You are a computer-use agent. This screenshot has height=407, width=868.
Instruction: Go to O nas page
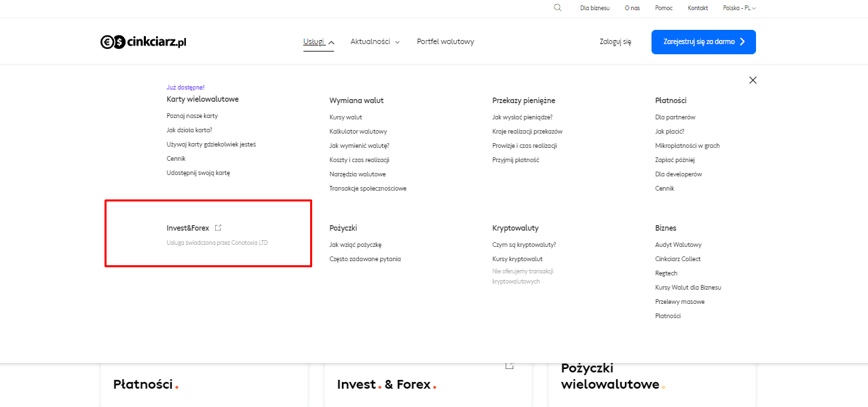(633, 8)
